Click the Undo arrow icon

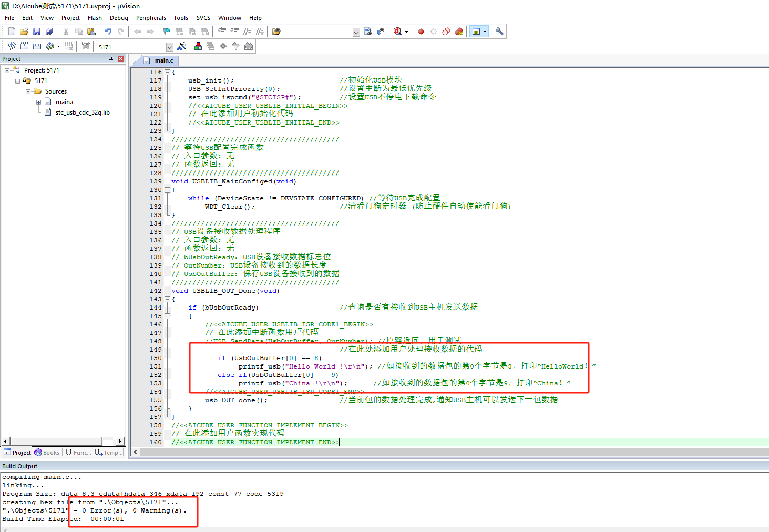(108, 32)
